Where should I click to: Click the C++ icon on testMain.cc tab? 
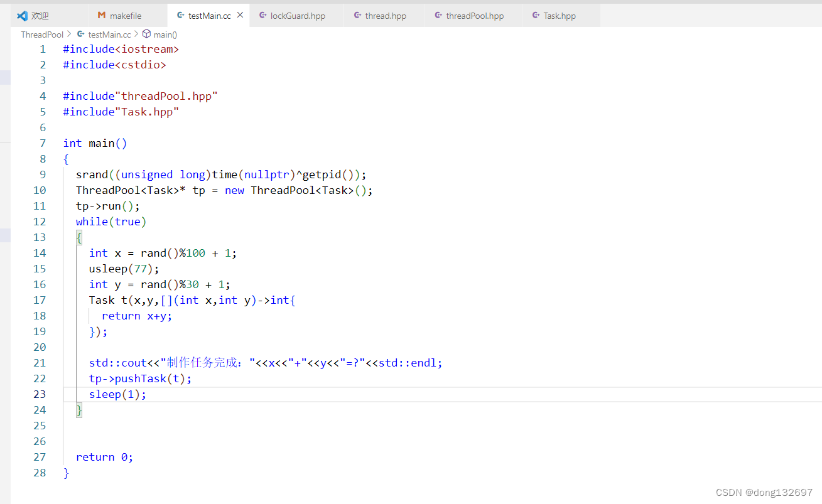tap(181, 16)
